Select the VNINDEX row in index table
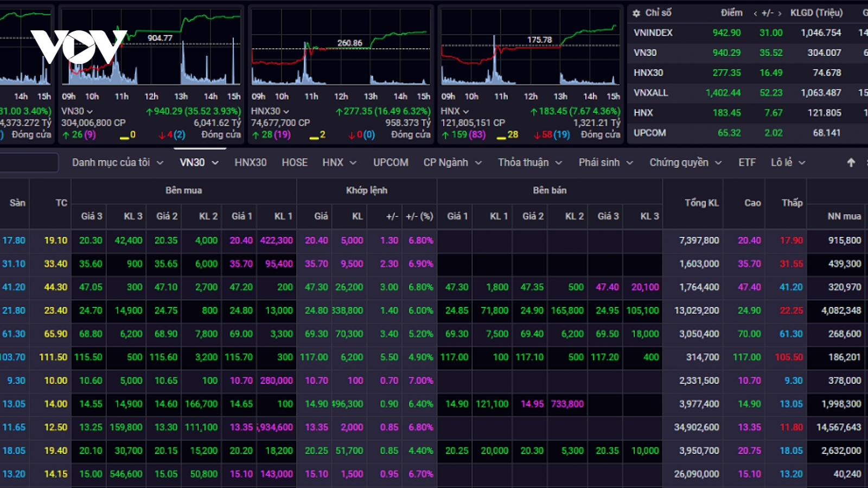Screen dimensions: 868x488 749,33
